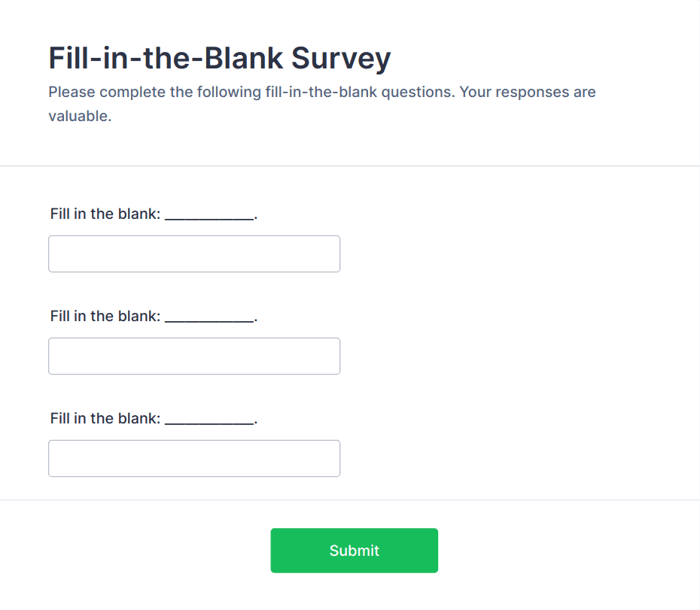Click the divider line below the header
Image resolution: width=700 pixels, height=610 pixels.
click(x=350, y=165)
